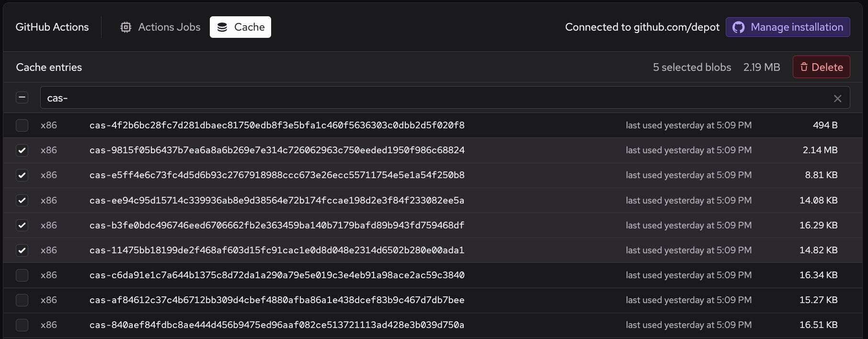The image size is (868, 339).
Task: Click the database stack icon on Cache tab
Action: [222, 27]
